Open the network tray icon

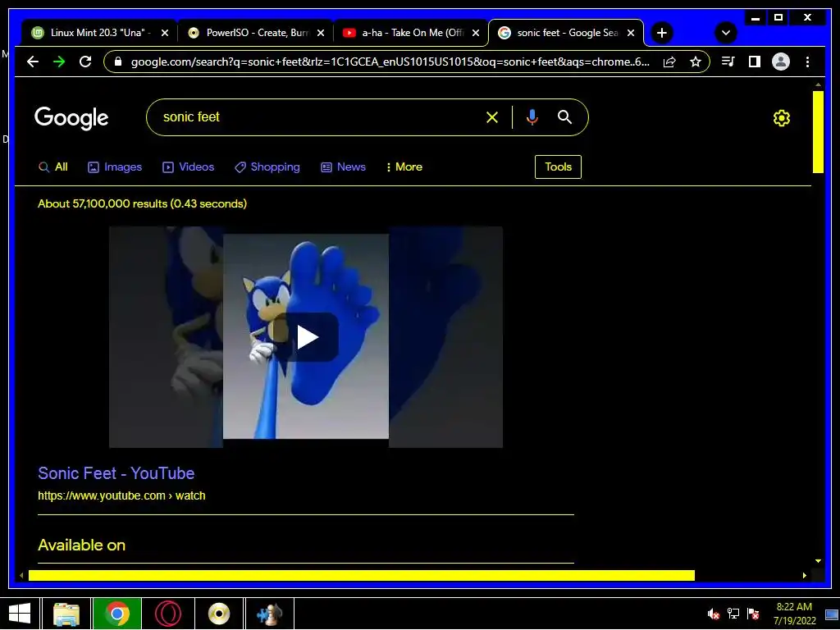[x=733, y=614]
